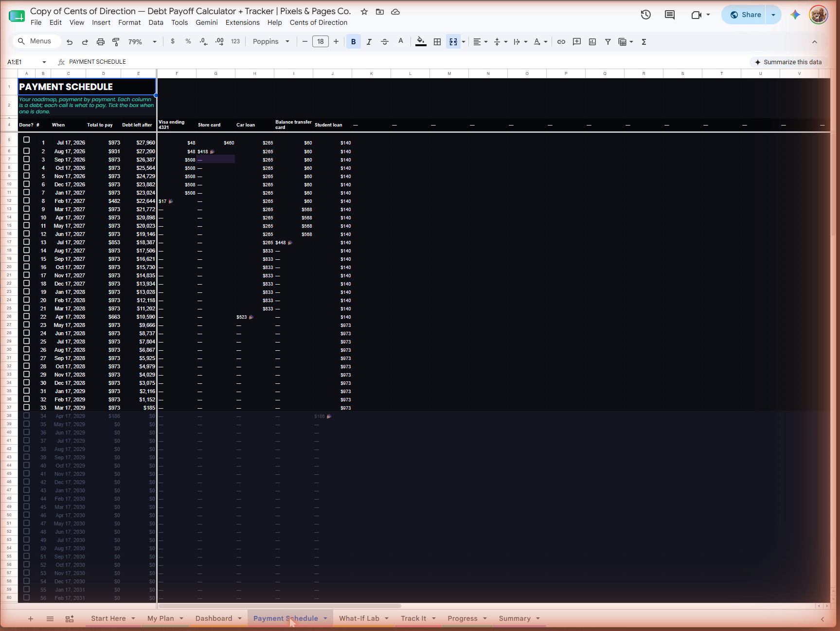The width and height of the screenshot is (840, 631).
Task: Open the Cents of Direction menu
Action: point(319,22)
